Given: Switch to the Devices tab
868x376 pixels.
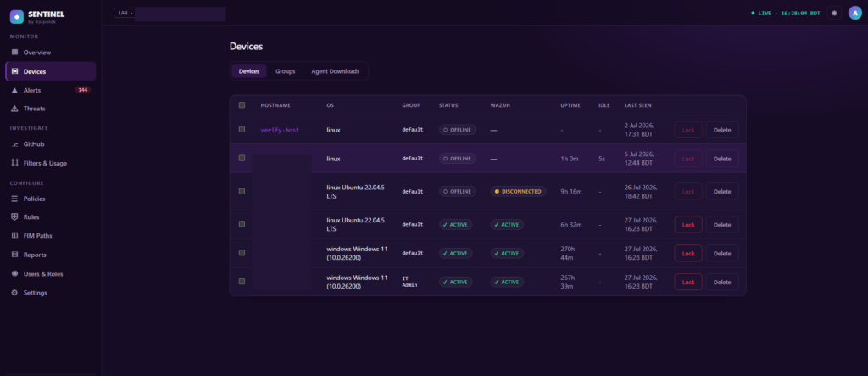Looking at the screenshot, I should tap(249, 71).
